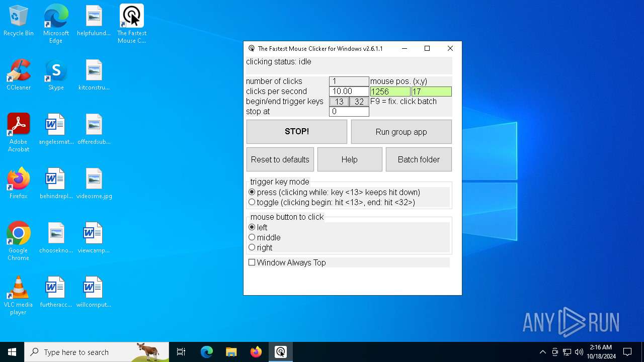Viewport: 644px width, 362px height.
Task: Click the number of clicks field
Action: point(349,81)
